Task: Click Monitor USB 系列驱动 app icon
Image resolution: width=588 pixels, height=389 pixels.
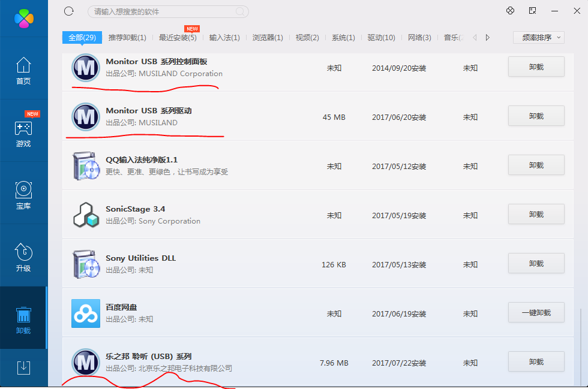Action: 85,117
